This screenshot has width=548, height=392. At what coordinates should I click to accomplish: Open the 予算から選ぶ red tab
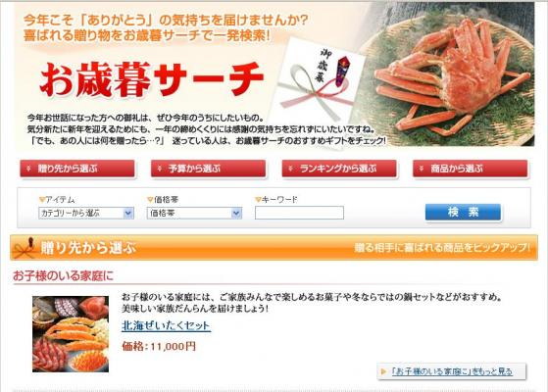[x=208, y=169]
